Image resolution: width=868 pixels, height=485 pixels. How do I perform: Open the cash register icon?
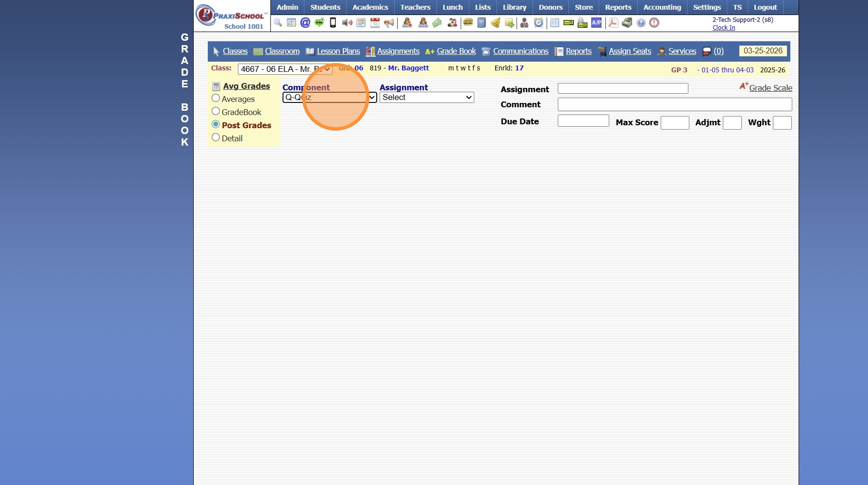click(x=627, y=23)
